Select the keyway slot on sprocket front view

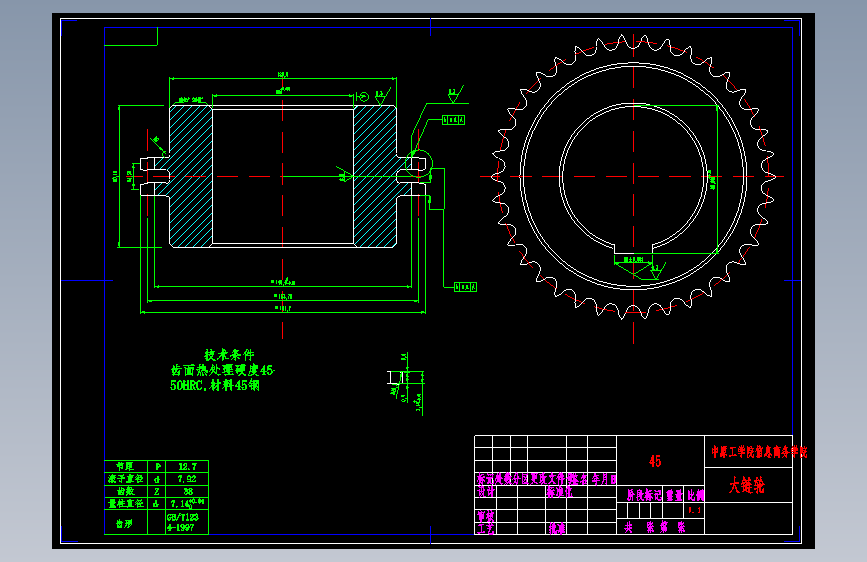click(x=634, y=247)
